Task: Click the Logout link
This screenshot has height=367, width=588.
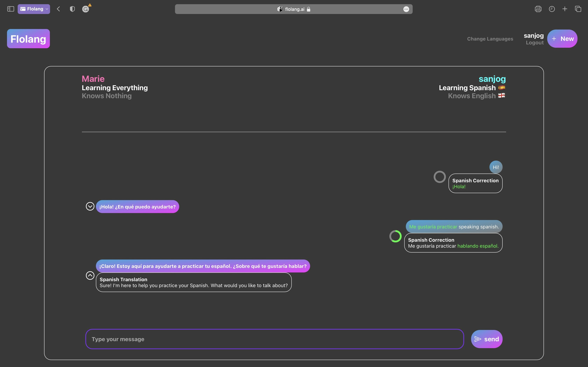Action: point(535,43)
